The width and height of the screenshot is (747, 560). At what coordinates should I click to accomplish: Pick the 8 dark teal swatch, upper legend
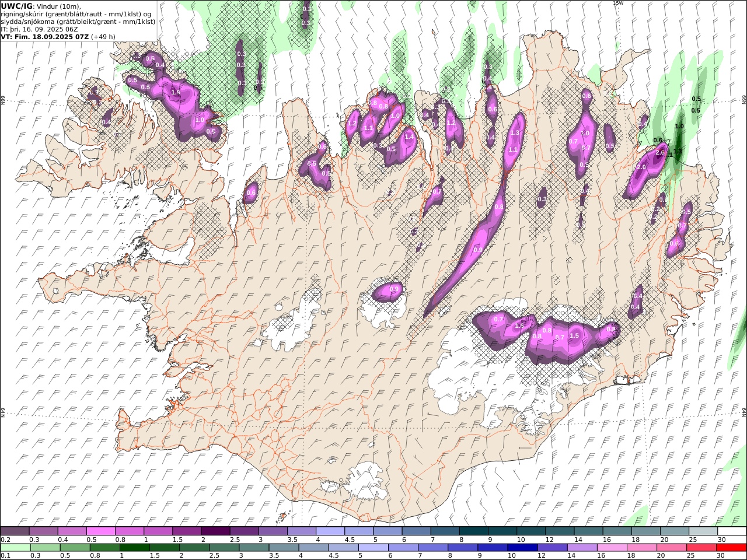point(474,531)
